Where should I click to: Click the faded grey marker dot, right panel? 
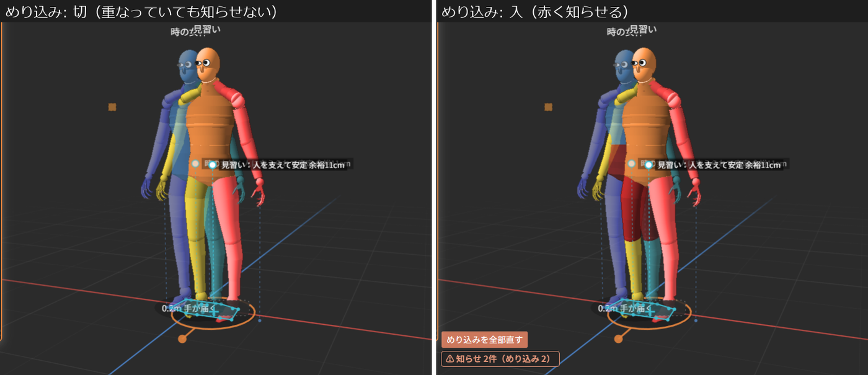click(x=632, y=164)
